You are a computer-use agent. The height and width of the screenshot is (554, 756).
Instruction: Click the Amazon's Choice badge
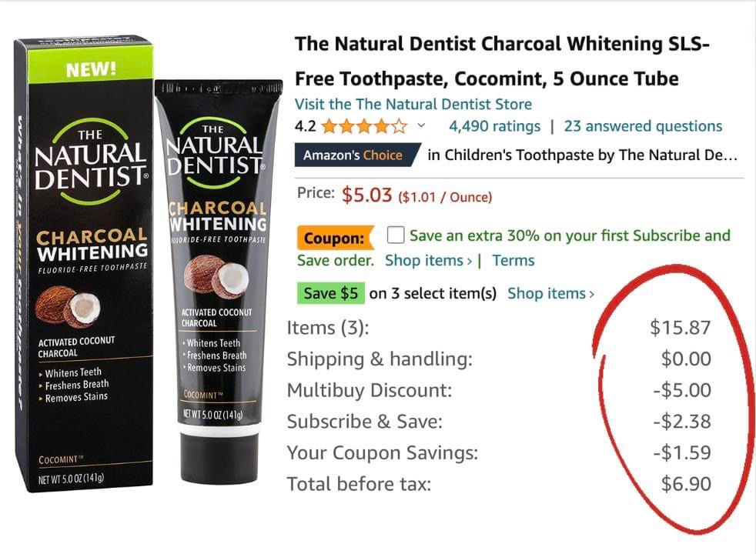coord(357,155)
